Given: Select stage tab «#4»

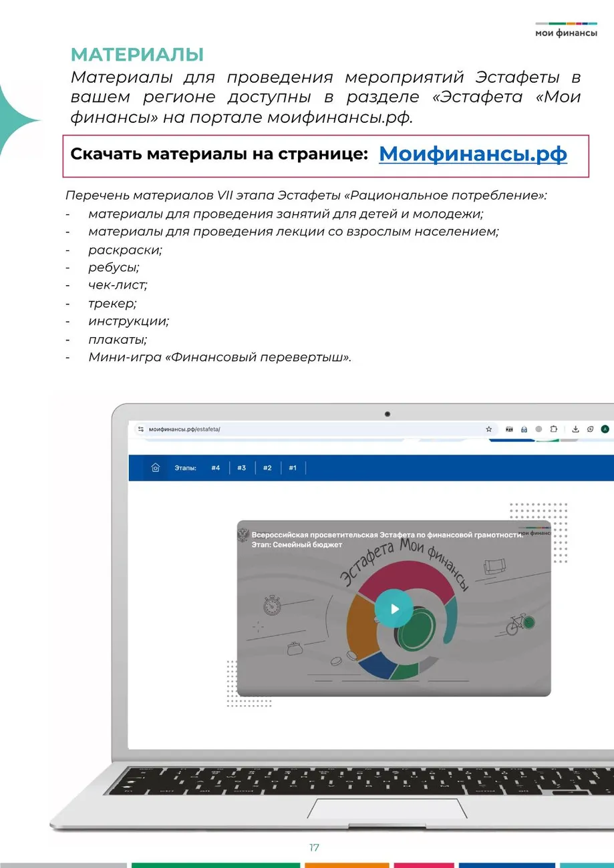Looking at the screenshot, I should (215, 468).
